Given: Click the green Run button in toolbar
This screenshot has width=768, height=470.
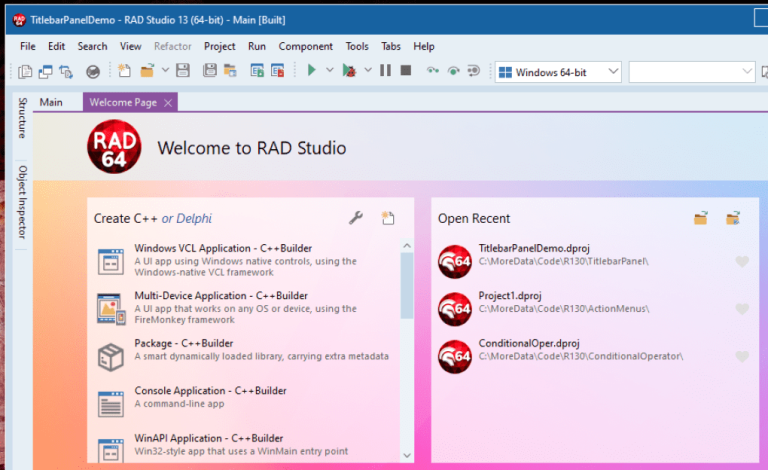Looking at the screenshot, I should tap(312, 71).
